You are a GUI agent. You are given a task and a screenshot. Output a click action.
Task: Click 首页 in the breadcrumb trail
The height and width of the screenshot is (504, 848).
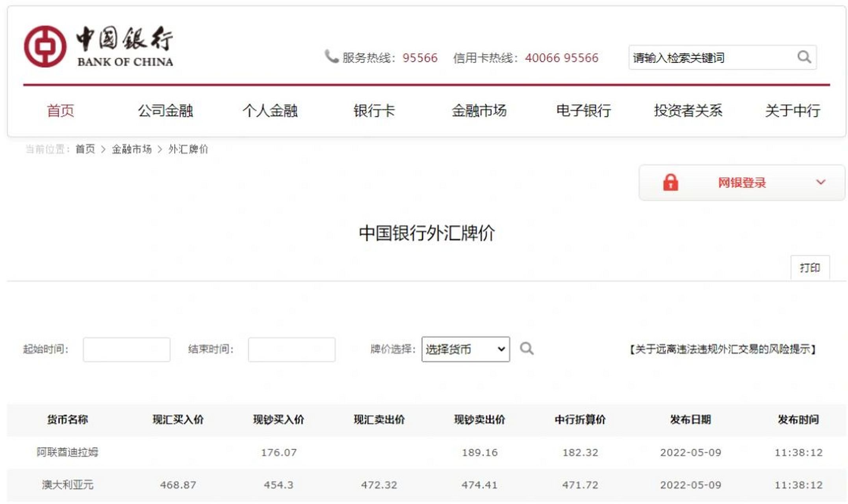pyautogui.click(x=85, y=149)
